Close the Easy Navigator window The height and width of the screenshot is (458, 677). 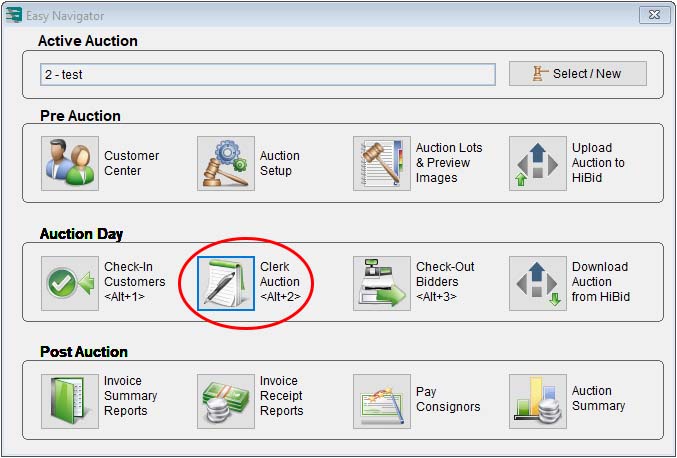coord(654,15)
